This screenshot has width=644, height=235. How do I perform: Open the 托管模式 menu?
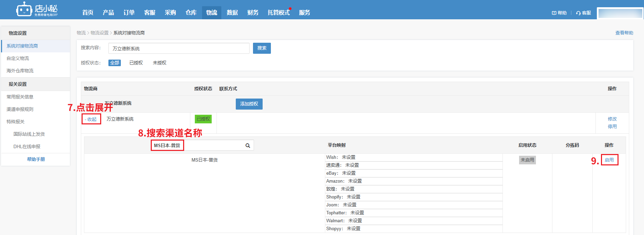(279, 12)
